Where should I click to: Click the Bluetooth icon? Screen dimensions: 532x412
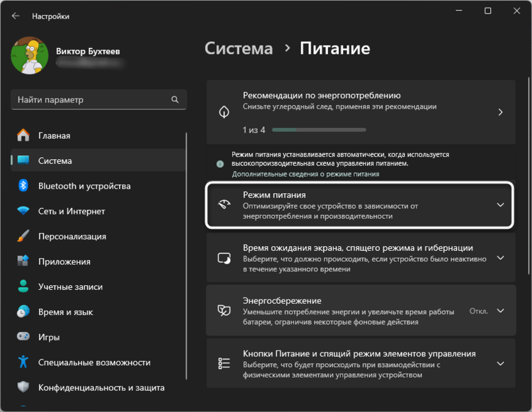(23, 186)
